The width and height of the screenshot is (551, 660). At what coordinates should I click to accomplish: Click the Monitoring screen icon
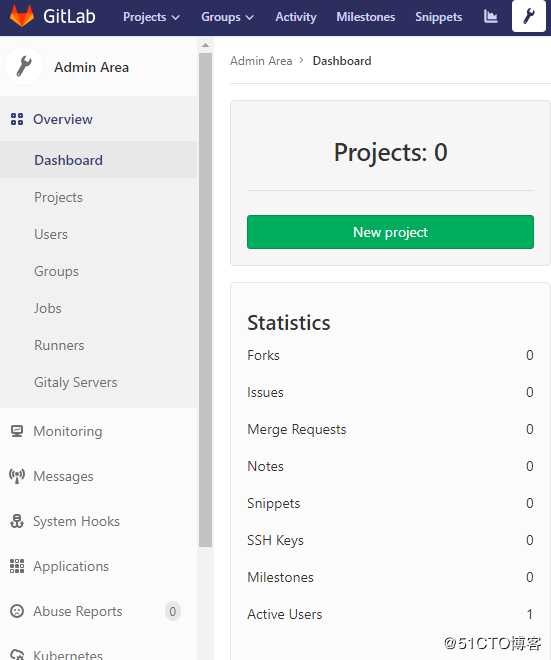[x=17, y=431]
